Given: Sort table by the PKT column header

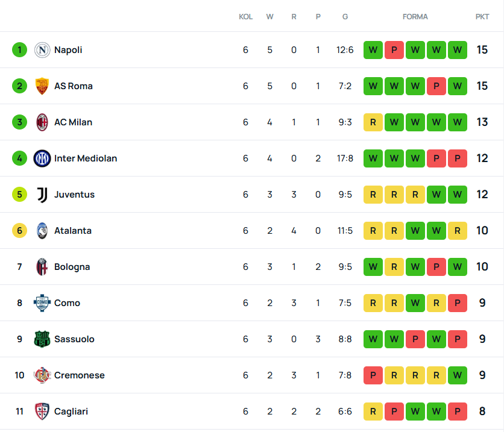Looking at the screenshot, I should (x=482, y=17).
